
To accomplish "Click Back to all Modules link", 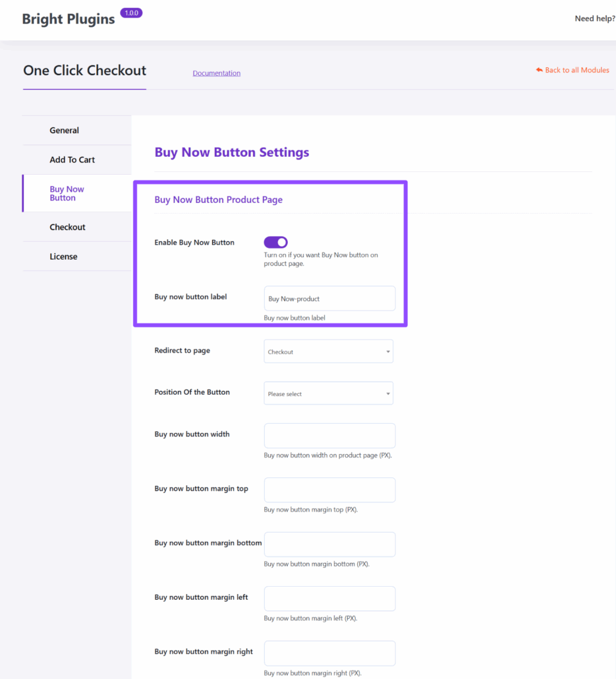I will pos(576,70).
